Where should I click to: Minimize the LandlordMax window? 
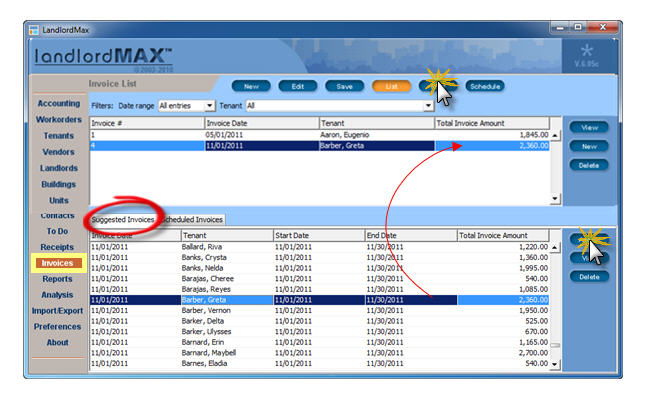[560, 28]
